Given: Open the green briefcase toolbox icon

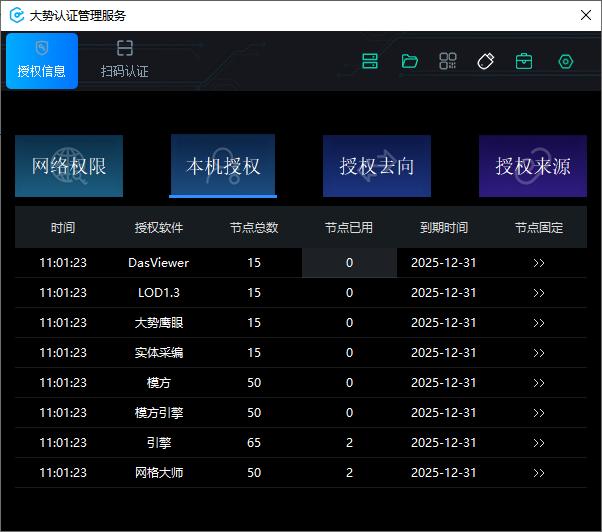Looking at the screenshot, I should (524, 61).
